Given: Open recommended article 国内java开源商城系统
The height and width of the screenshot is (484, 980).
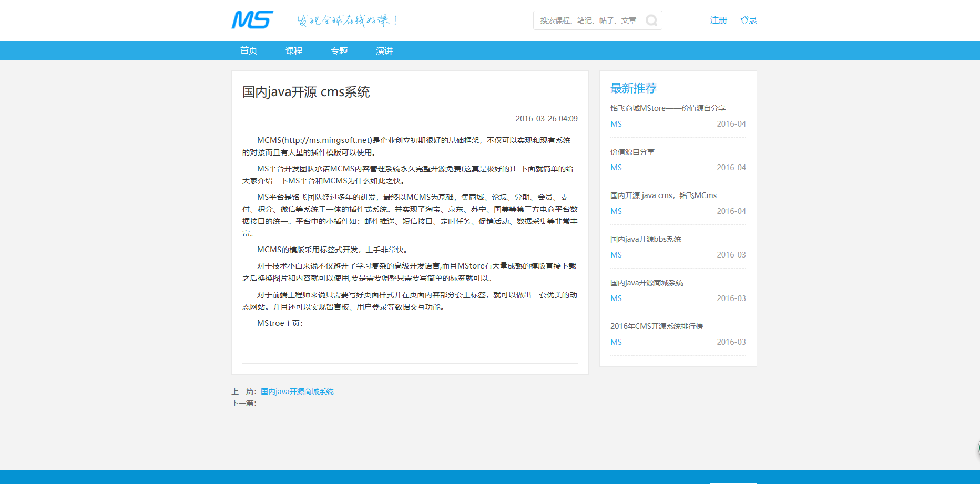Looking at the screenshot, I should pos(646,283).
